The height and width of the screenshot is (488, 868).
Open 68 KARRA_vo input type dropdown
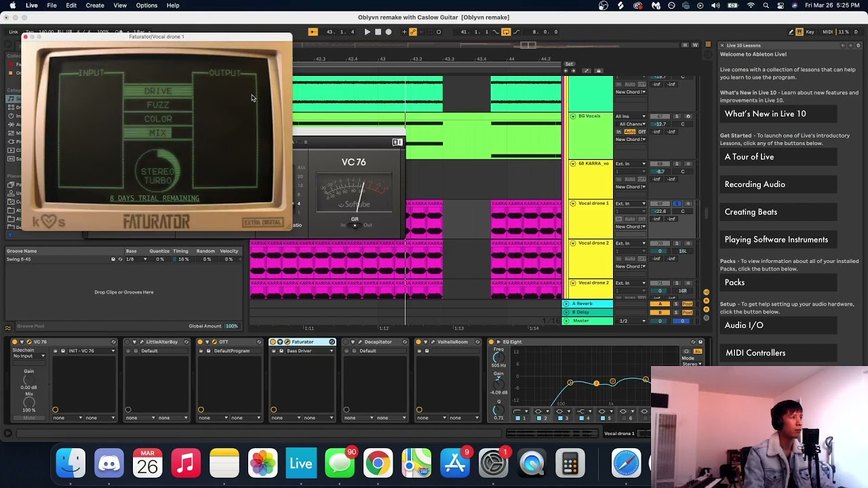631,164
